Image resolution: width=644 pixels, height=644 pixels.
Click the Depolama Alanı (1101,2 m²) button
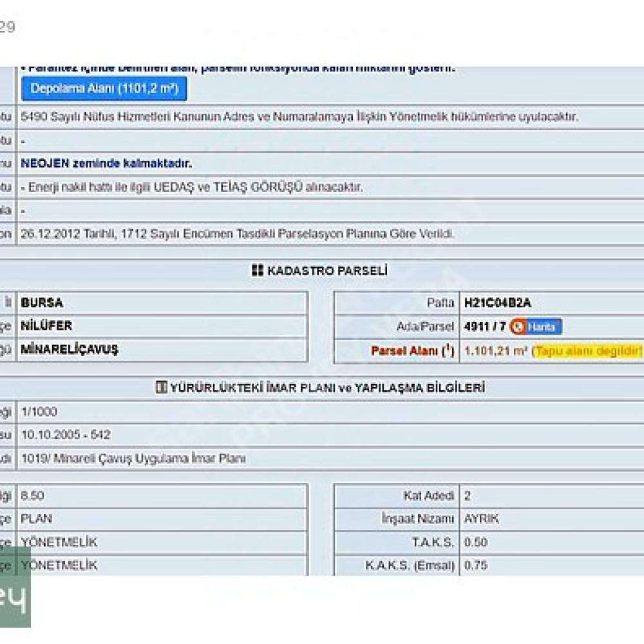[x=104, y=88]
